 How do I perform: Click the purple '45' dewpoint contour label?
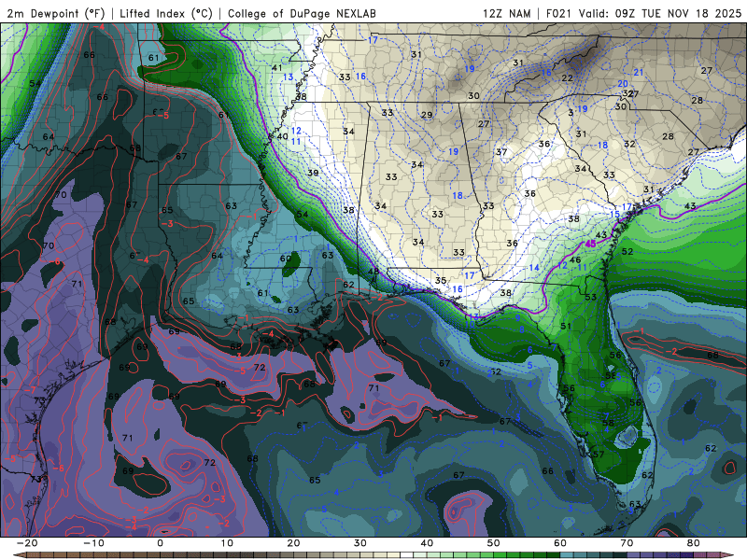coord(591,244)
